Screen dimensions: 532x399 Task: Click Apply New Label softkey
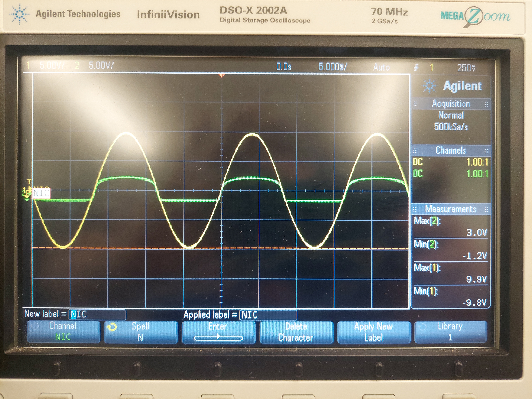pyautogui.click(x=374, y=332)
